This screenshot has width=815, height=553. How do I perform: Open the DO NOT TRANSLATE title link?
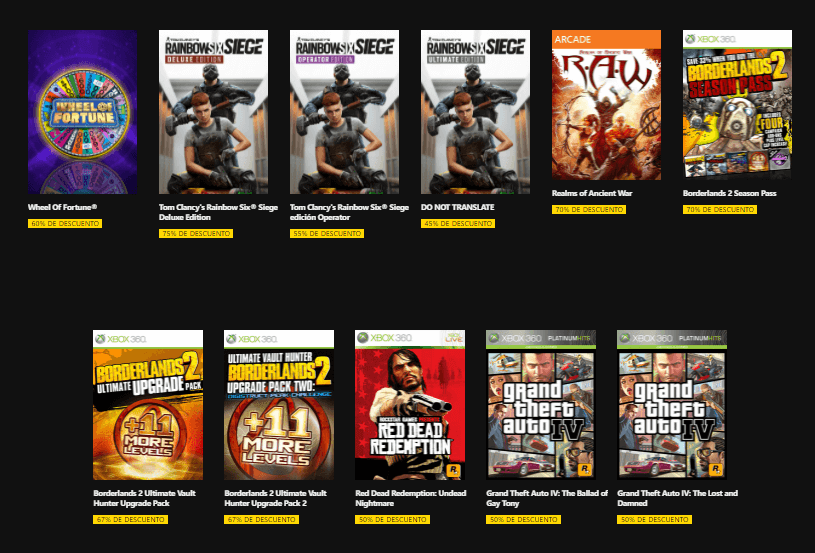tap(457, 207)
